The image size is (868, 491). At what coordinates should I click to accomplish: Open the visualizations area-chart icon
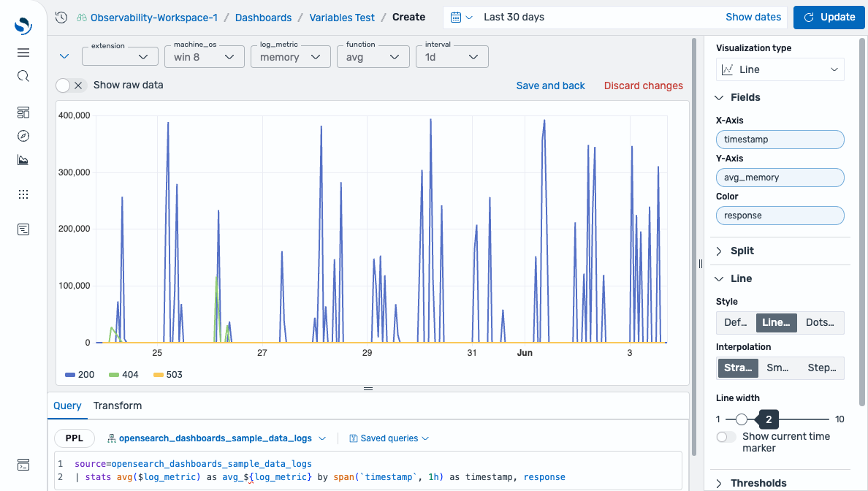pyautogui.click(x=23, y=160)
